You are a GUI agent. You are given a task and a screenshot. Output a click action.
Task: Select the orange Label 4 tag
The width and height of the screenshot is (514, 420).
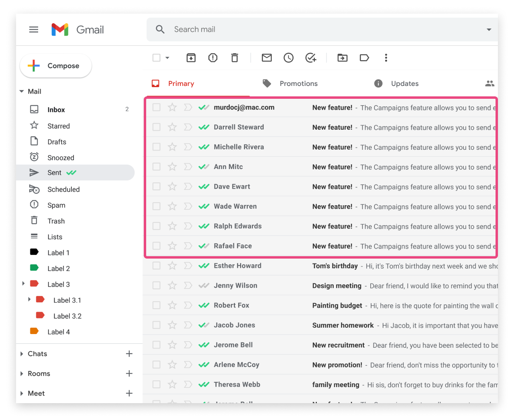(x=58, y=332)
